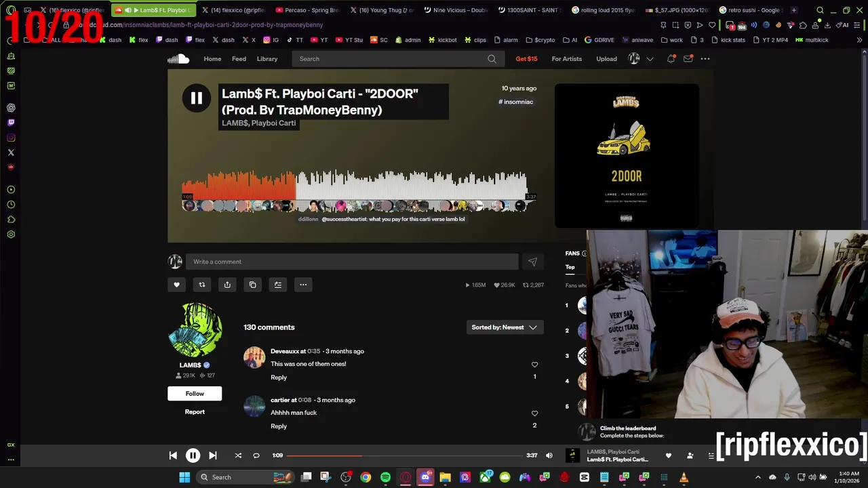
Task: Click the Get $15 link
Action: [x=526, y=59]
